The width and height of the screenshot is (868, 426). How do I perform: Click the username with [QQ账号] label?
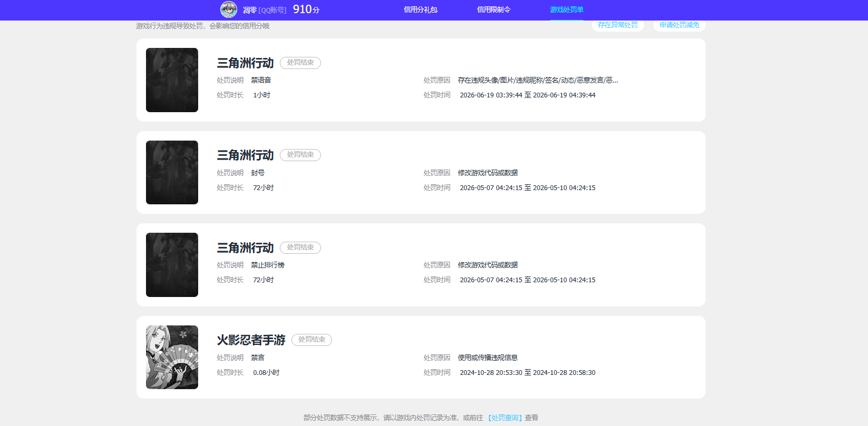tap(265, 10)
